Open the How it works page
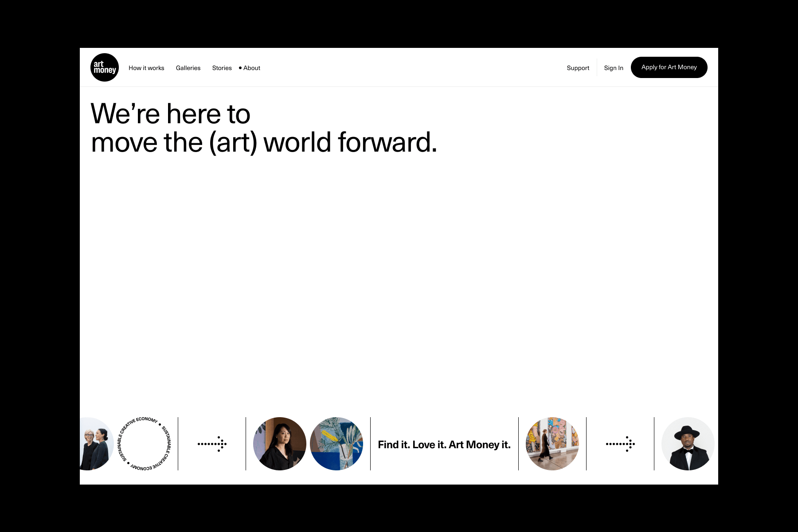Image resolution: width=798 pixels, height=532 pixels. pos(146,68)
